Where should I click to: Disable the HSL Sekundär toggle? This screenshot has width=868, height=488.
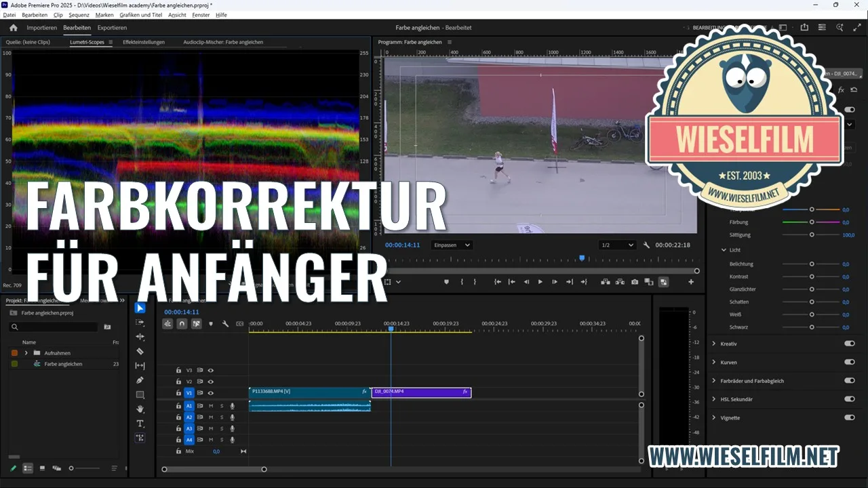[x=849, y=399]
